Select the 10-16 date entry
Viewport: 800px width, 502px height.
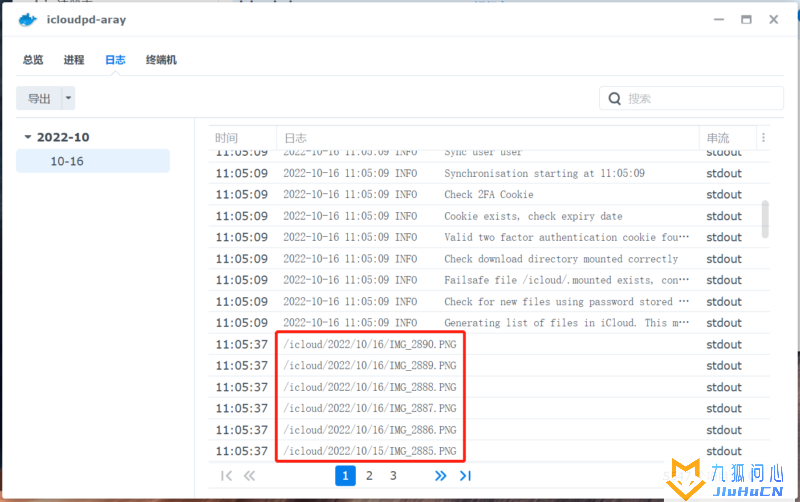click(93, 161)
